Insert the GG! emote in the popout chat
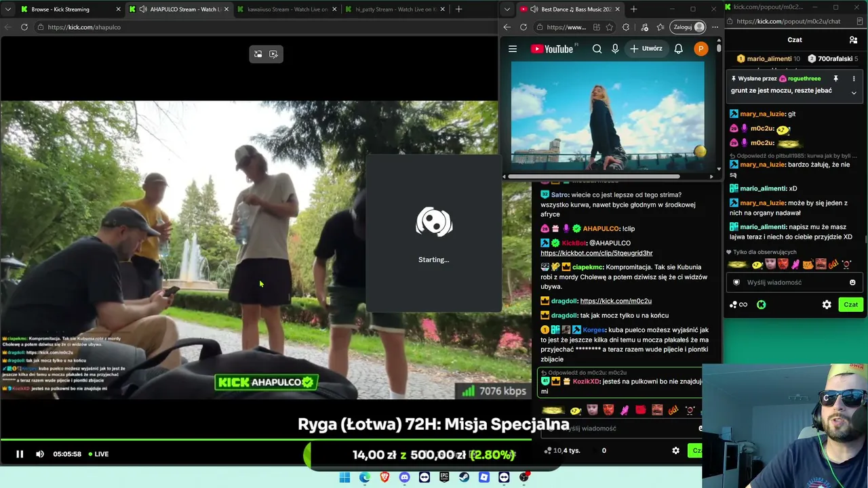 pos(833,264)
